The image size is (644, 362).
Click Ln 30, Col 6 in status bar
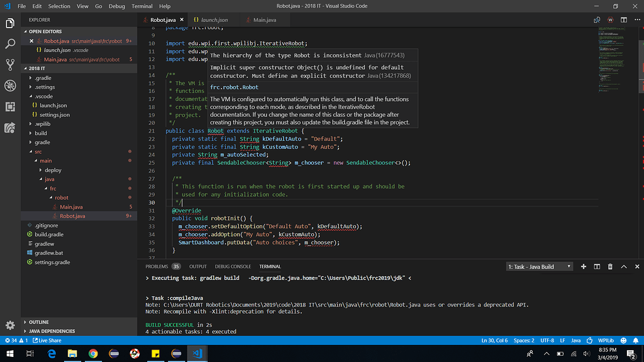[494, 340]
